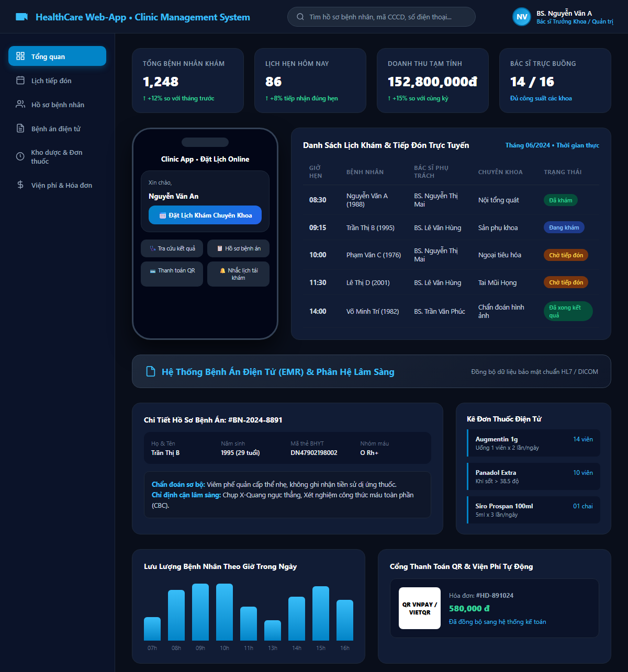Click the Bác sĩ trực buồng card
The width and height of the screenshot is (628, 672).
click(x=555, y=81)
